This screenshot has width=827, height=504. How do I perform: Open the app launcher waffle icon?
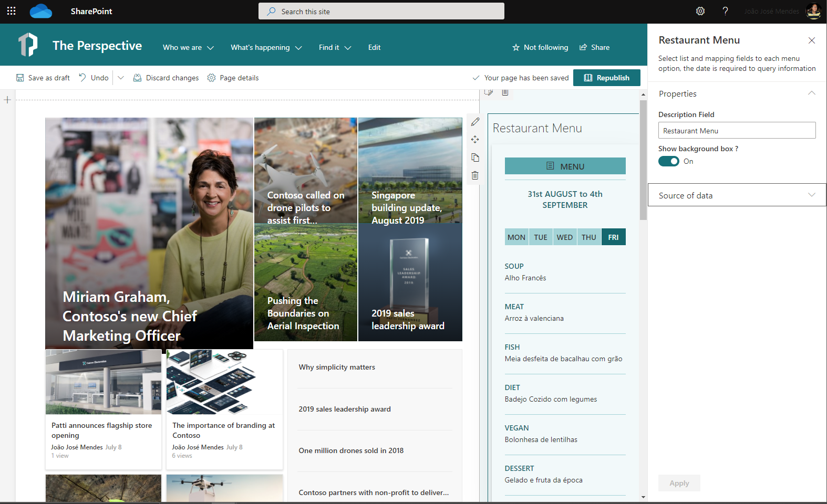click(x=12, y=11)
